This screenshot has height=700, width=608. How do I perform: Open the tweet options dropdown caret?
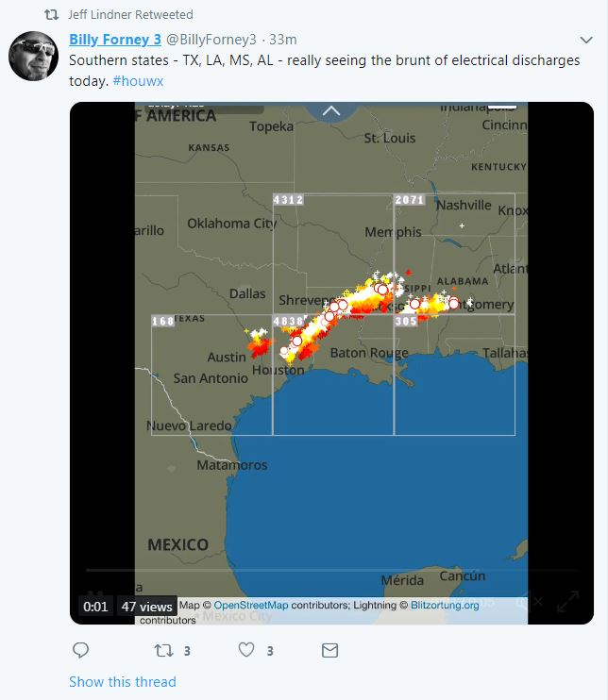[585, 40]
